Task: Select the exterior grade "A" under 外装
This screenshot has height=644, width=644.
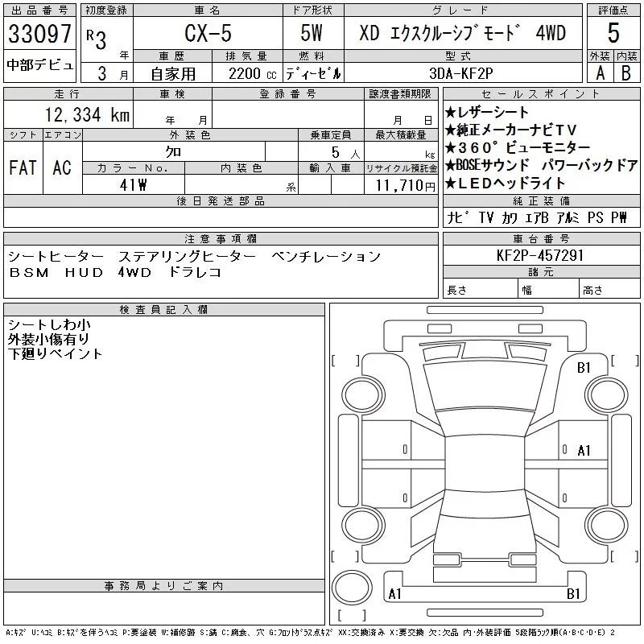Action: coord(600,73)
